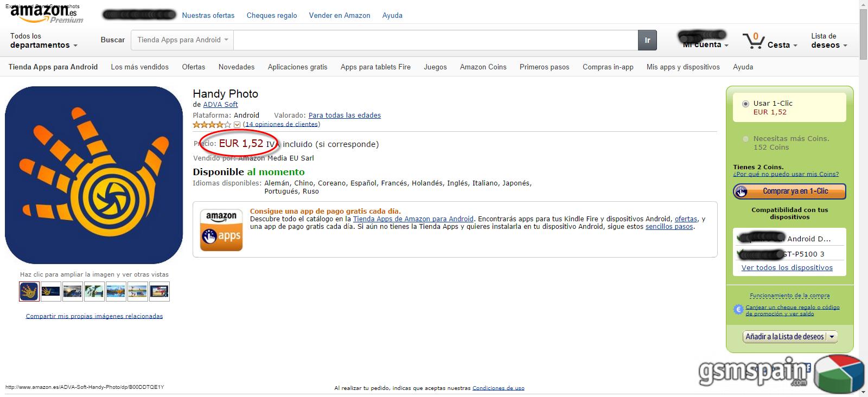Open Nuestras ofertas link
Screen dimensions: 868x397
pos(208,15)
